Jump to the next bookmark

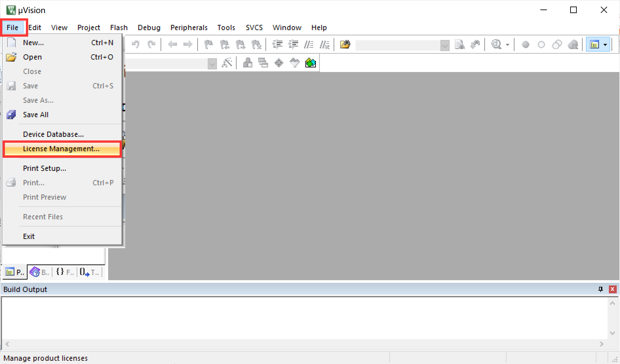point(241,44)
